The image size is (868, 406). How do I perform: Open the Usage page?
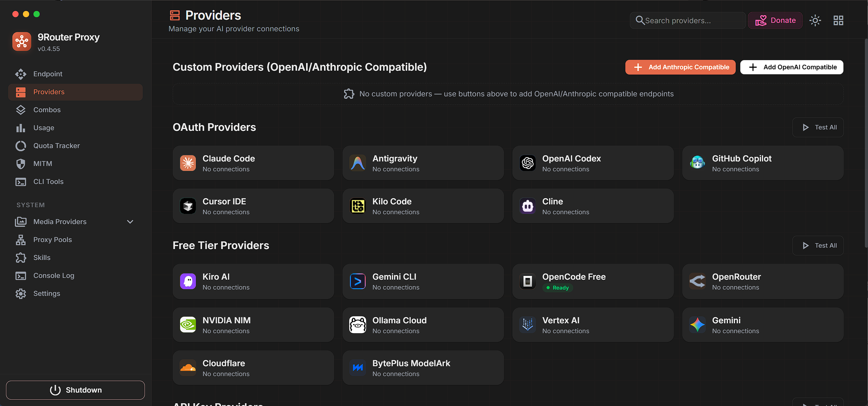(75, 128)
